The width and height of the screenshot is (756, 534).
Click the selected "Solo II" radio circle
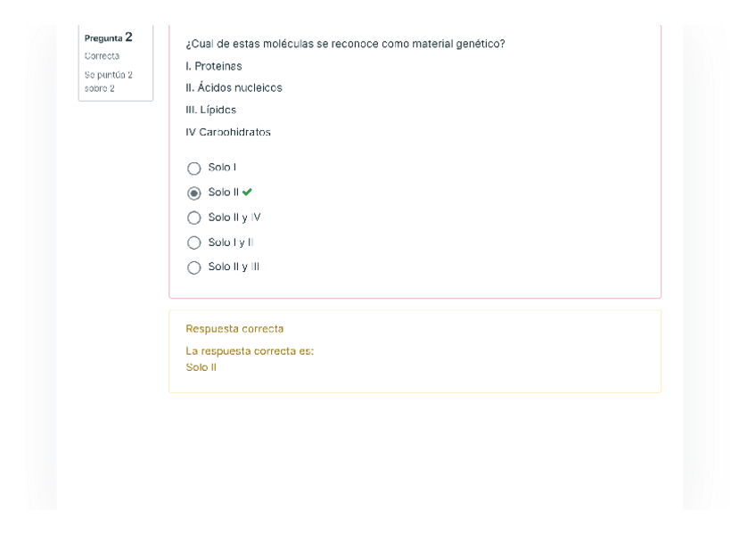[x=194, y=193]
